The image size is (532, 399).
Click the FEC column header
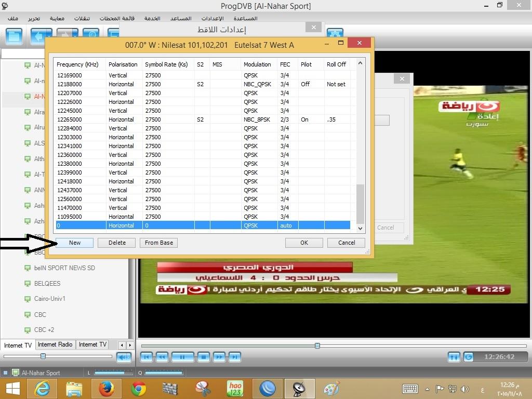pos(285,64)
